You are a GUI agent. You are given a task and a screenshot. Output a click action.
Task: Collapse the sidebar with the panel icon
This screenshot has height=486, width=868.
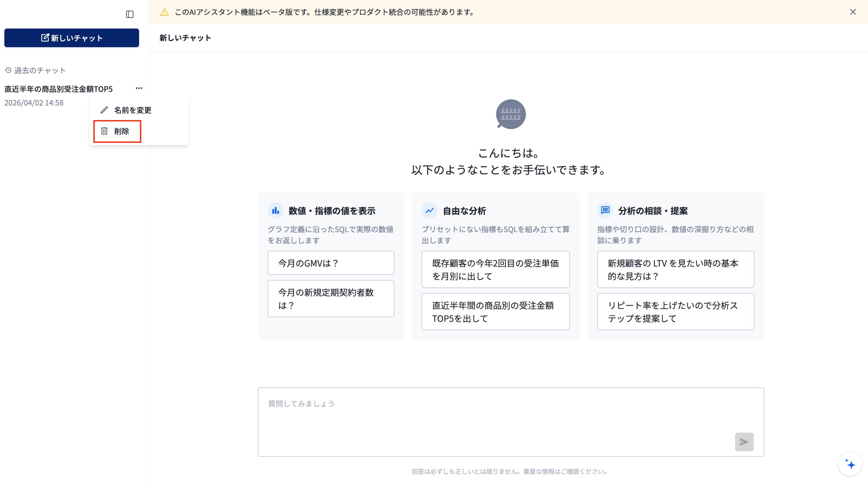click(x=130, y=14)
